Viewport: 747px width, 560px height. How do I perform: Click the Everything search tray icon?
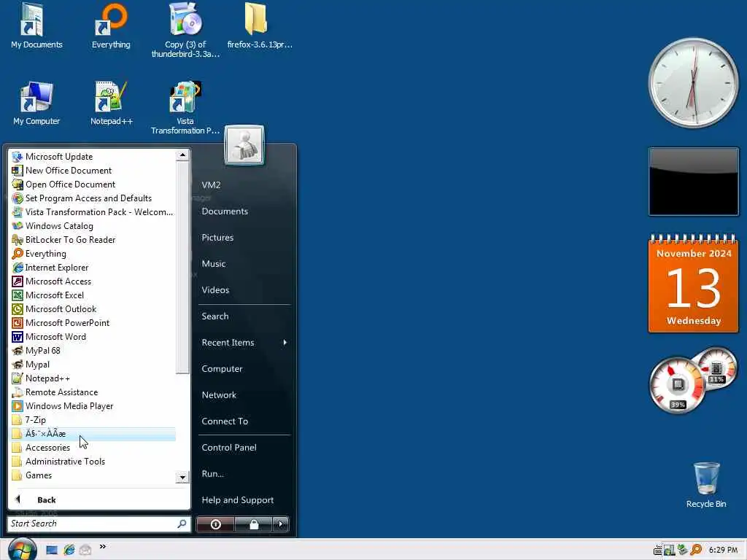pos(696,550)
